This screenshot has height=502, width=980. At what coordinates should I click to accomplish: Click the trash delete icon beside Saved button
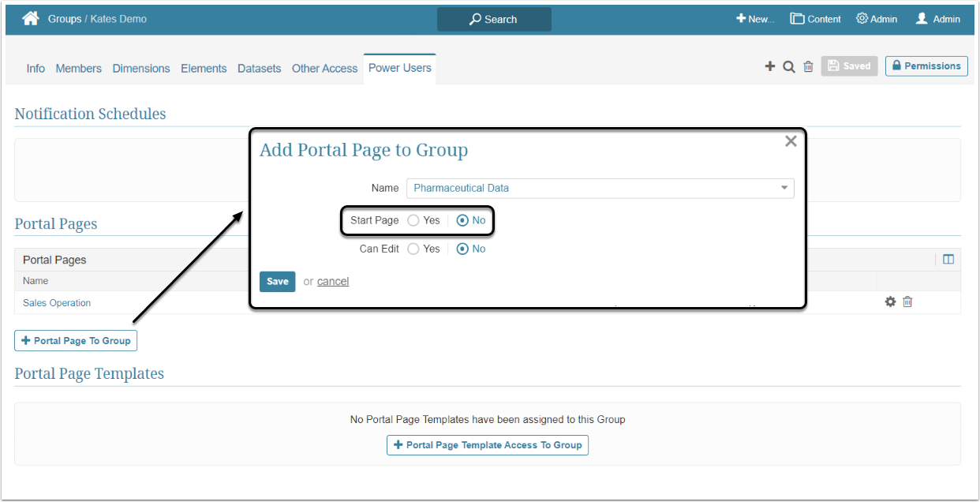coord(808,67)
